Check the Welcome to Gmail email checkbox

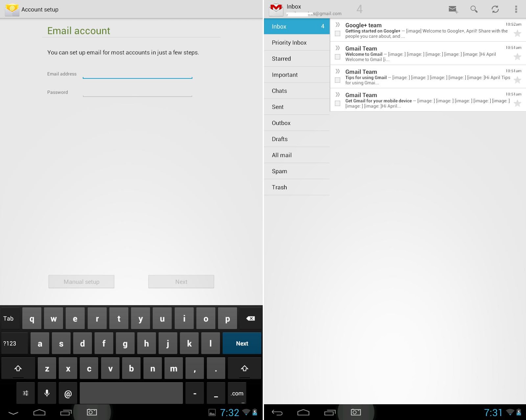click(337, 57)
